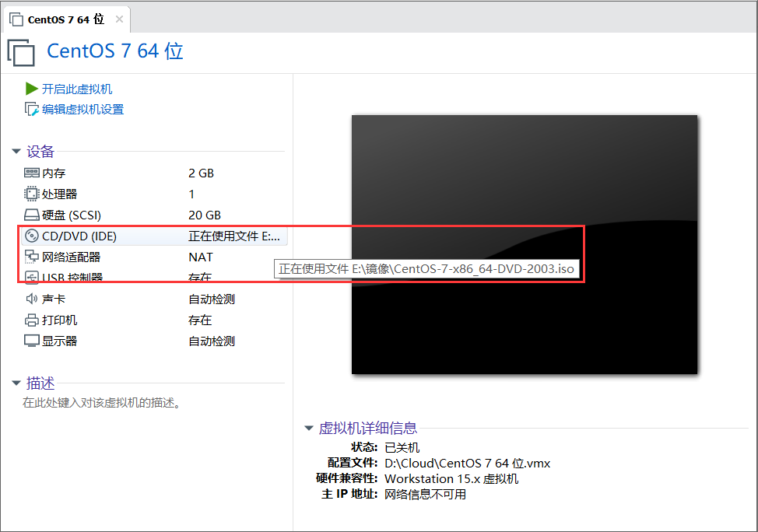Switch to the CentOS 7 64 位 tab
Screen dimensions: 758x532
pos(65,19)
